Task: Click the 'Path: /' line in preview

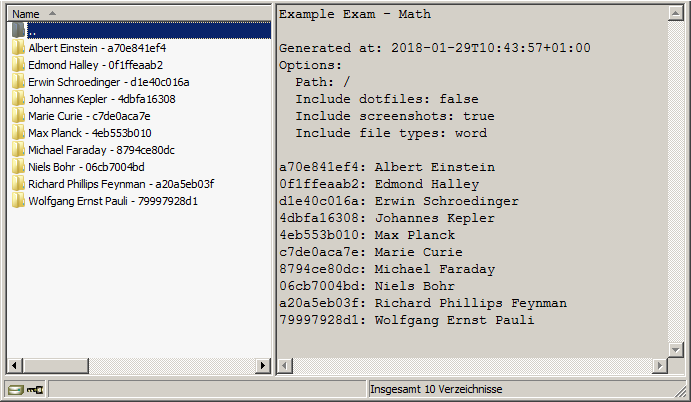Action: tap(323, 82)
